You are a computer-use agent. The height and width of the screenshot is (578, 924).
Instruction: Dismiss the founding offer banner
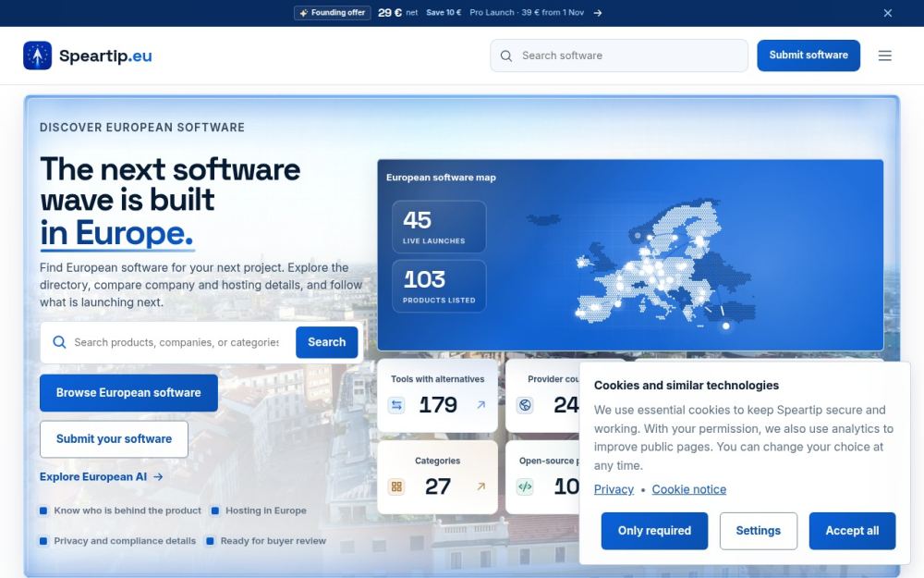[x=887, y=13]
